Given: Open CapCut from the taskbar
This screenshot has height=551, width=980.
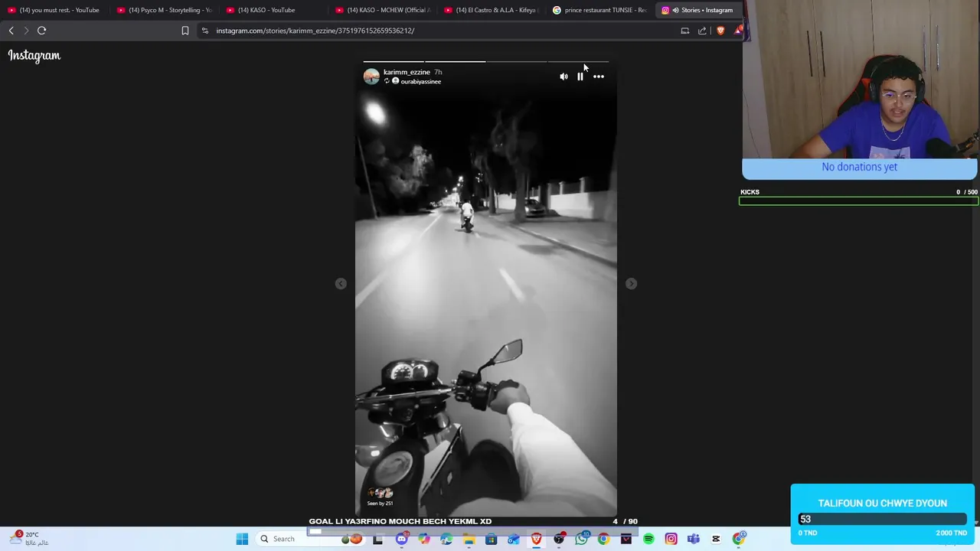Looking at the screenshot, I should (x=716, y=539).
